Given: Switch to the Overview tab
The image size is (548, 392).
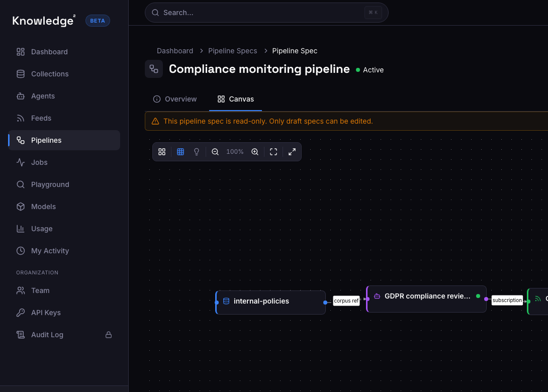Looking at the screenshot, I should tap(175, 99).
